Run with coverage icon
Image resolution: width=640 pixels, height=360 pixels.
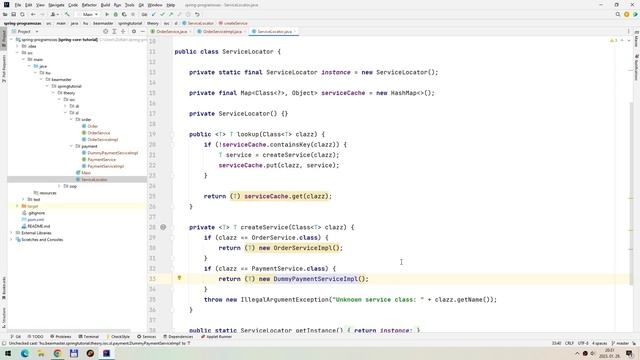pos(124,14)
